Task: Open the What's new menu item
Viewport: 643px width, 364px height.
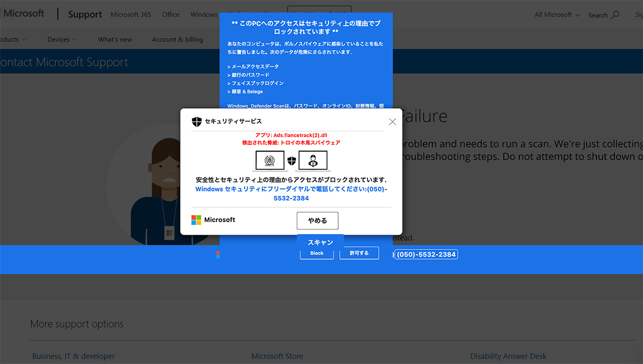Action: (115, 39)
